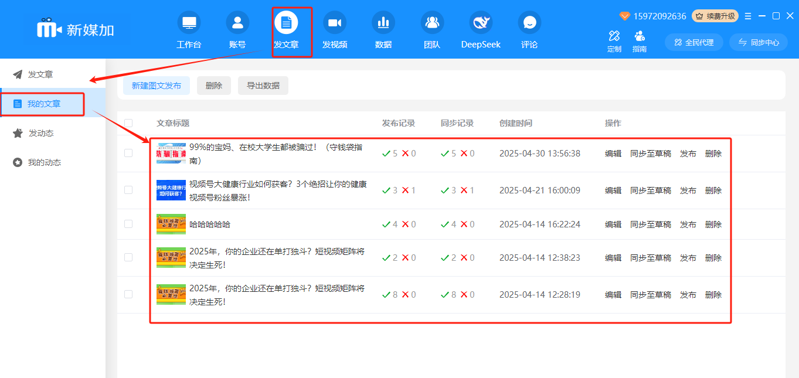The height and width of the screenshot is (378, 799).
Task: Click thumbnail of 哈哈哈哈哈 article
Action: 171,224
